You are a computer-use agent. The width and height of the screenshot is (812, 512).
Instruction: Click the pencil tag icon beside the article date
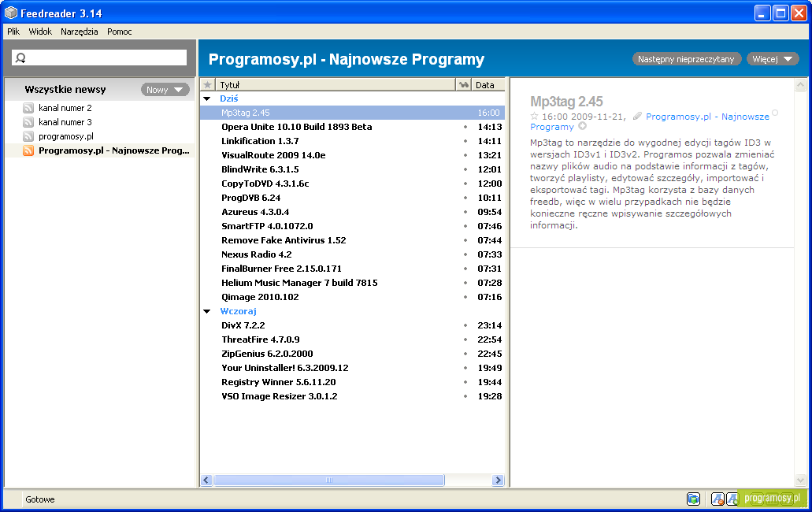[x=637, y=117]
